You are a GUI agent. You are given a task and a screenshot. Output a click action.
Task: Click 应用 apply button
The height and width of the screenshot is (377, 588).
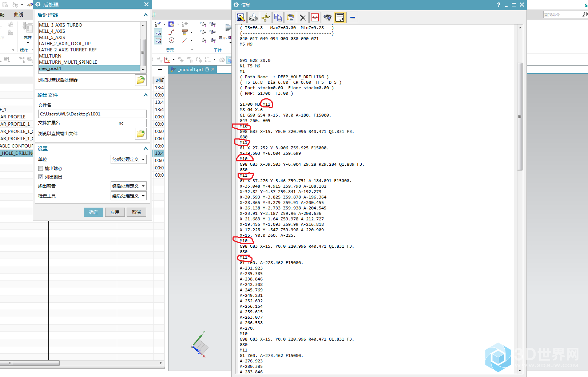(115, 212)
